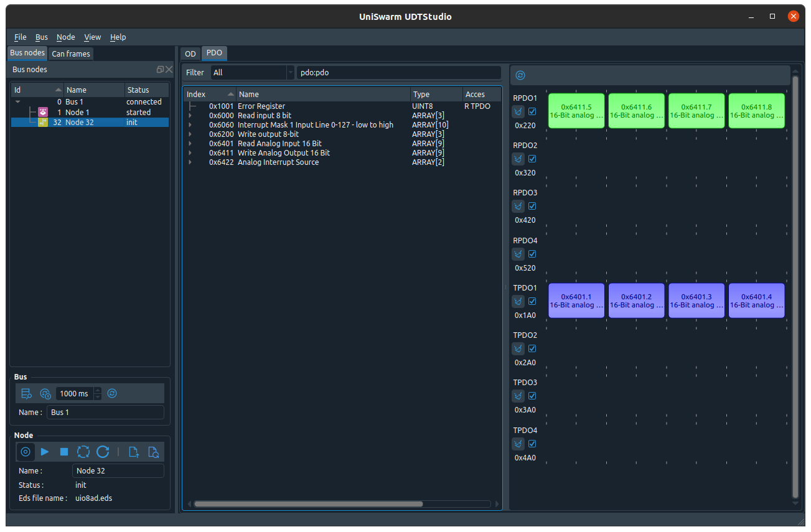Toggle the RPDO3 enable checkbox
Screen dimensions: 811x532
pos(532,206)
